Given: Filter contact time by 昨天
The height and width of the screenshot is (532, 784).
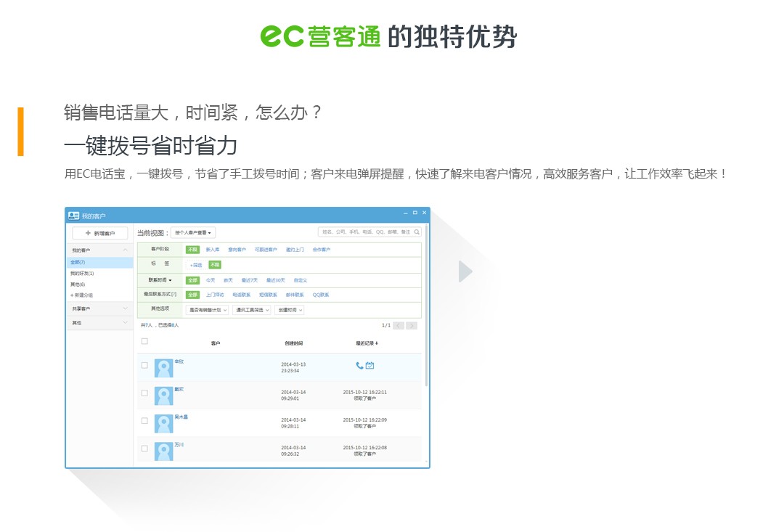Looking at the screenshot, I should pos(228,280).
